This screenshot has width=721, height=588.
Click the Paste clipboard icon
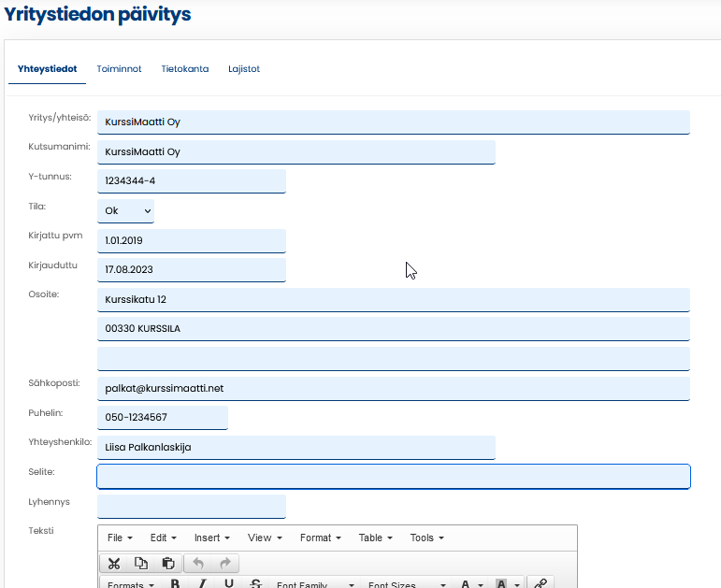(168, 563)
